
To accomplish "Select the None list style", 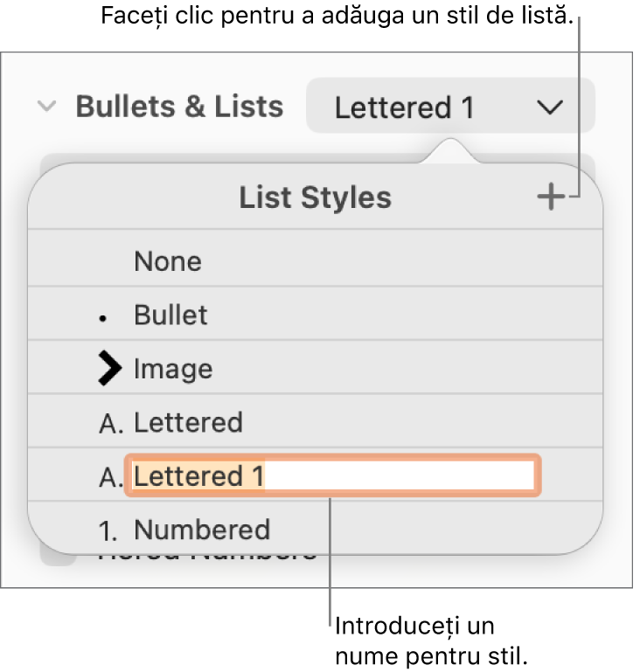I will (168, 261).
